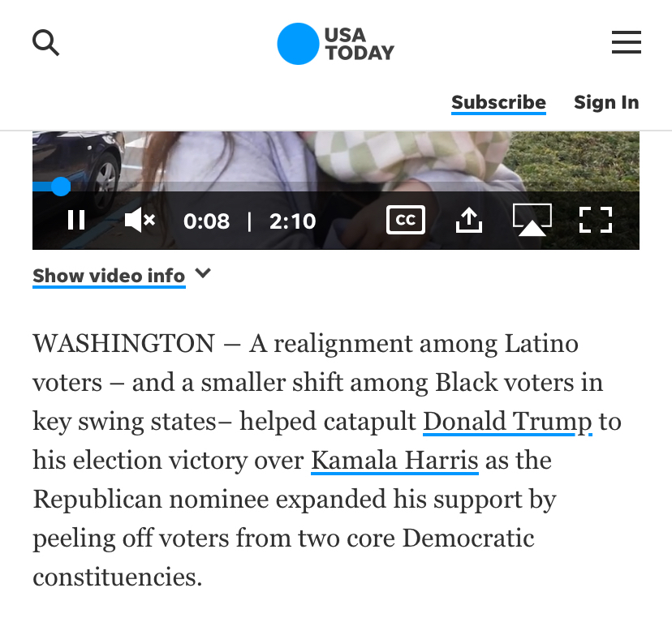
Task: Open the Kamala Harris link
Action: pos(394,461)
